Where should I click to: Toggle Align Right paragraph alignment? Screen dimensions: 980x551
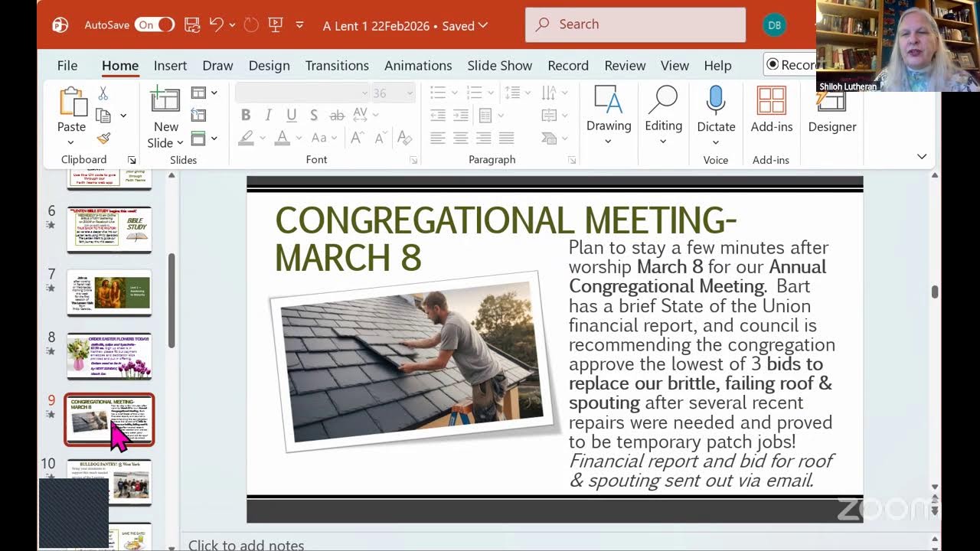click(x=483, y=139)
